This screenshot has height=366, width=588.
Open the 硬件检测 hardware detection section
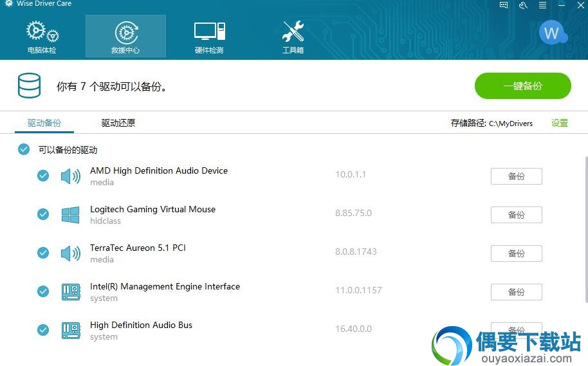point(209,37)
